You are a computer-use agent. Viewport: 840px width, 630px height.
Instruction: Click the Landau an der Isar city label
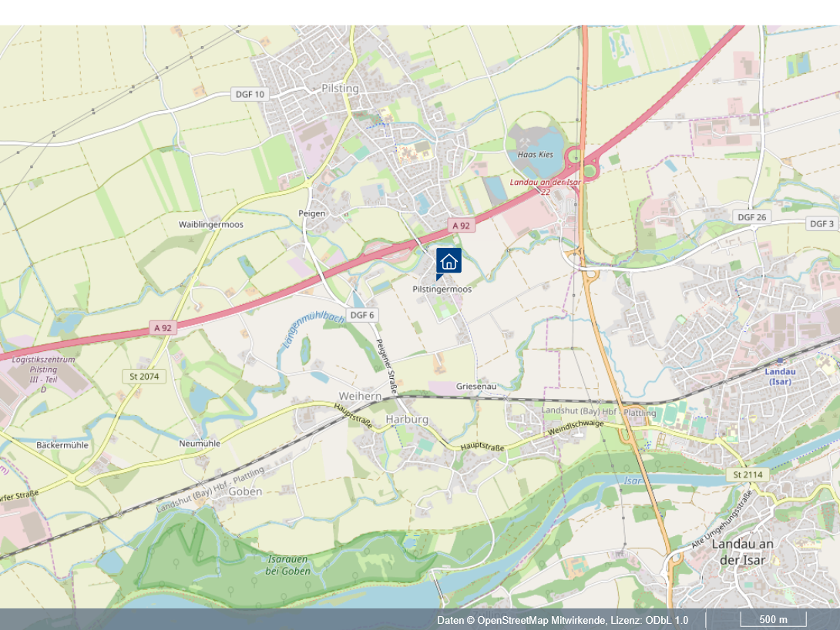(x=742, y=552)
